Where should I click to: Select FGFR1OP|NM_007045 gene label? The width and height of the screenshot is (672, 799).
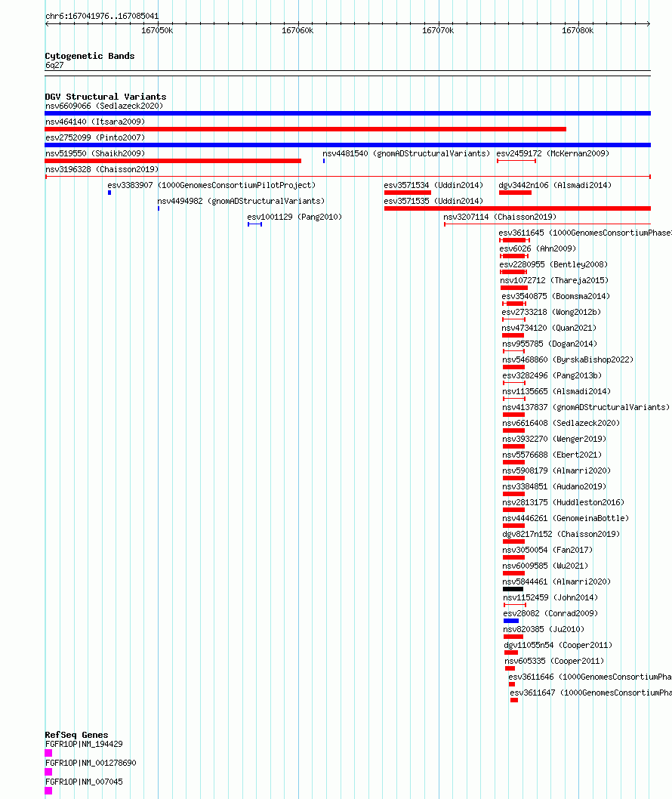pyautogui.click(x=84, y=782)
